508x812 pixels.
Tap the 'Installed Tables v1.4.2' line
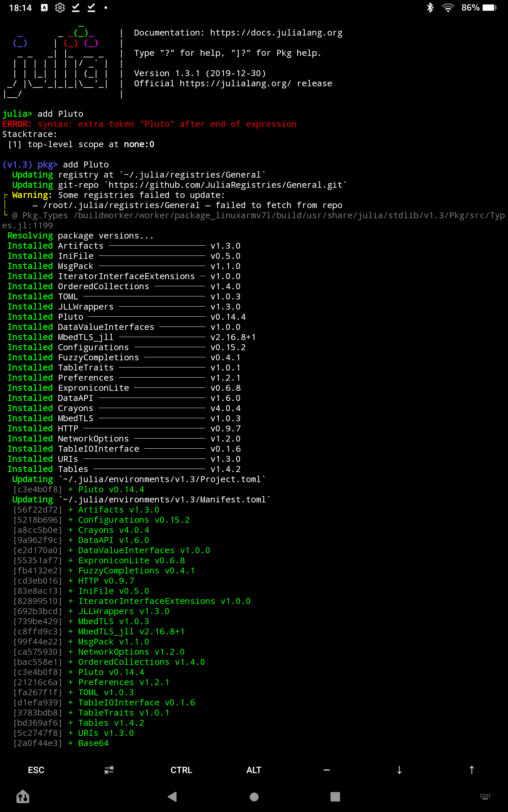pyautogui.click(x=124, y=469)
